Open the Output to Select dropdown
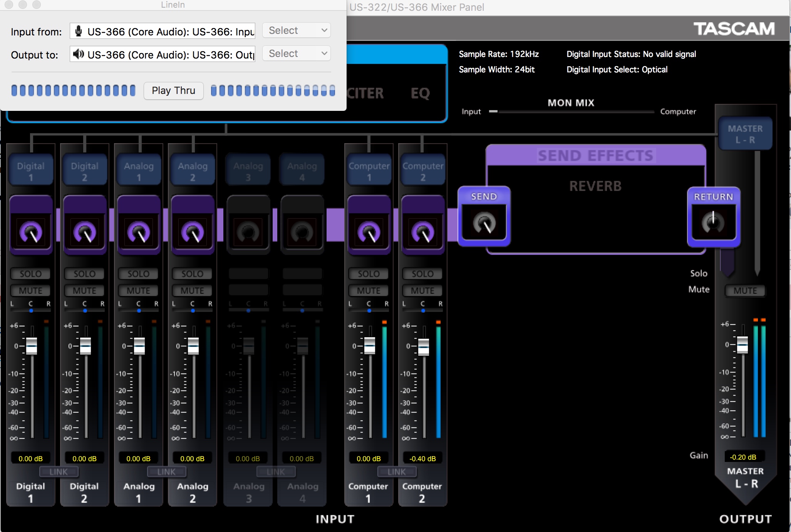The image size is (791, 532). point(297,54)
